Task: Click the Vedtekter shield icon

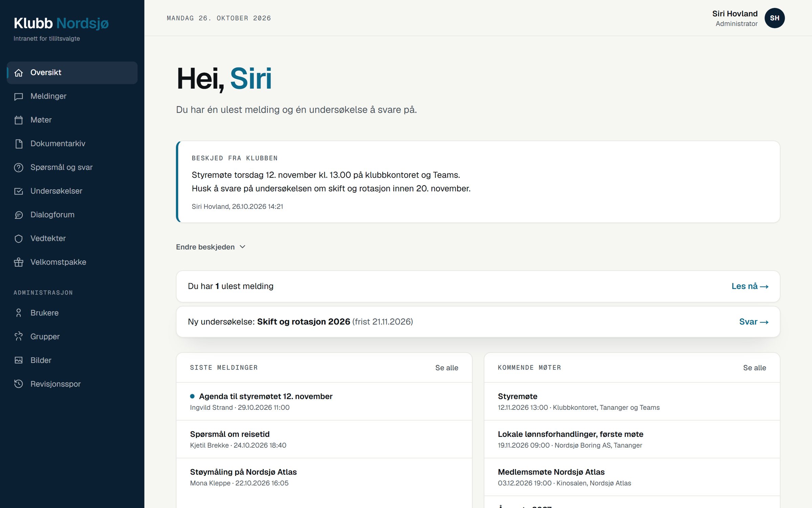Action: [19, 239]
